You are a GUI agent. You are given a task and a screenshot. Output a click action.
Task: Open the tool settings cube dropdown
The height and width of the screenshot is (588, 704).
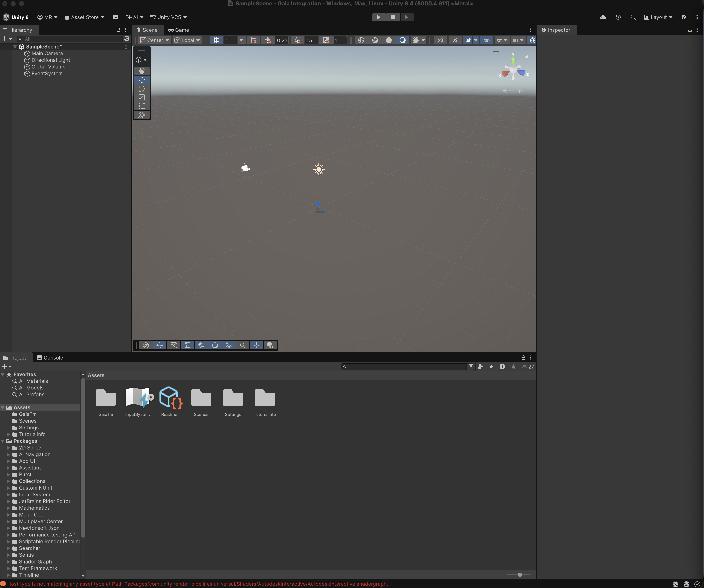click(x=141, y=60)
